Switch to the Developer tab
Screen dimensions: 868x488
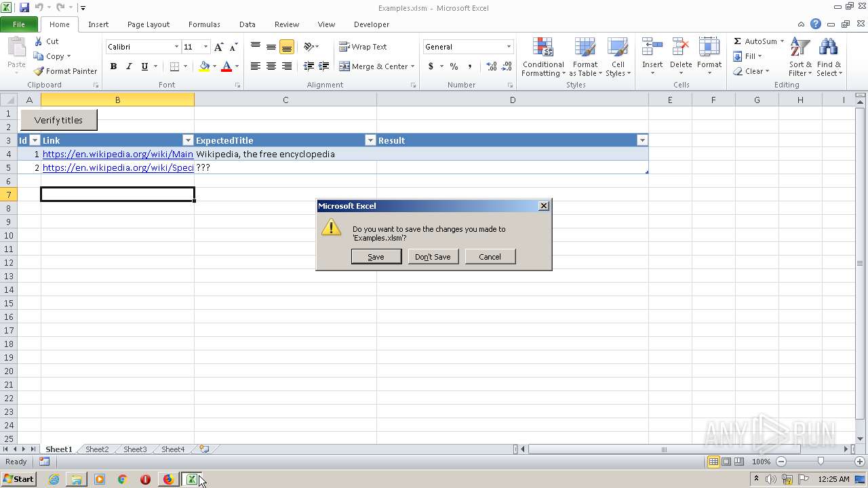coord(372,24)
